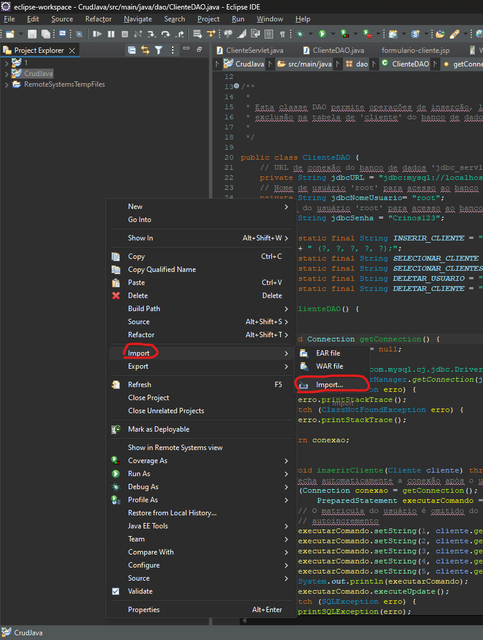The height and width of the screenshot is (640, 483).
Task: Open Run As submenu
Action: tap(200, 473)
